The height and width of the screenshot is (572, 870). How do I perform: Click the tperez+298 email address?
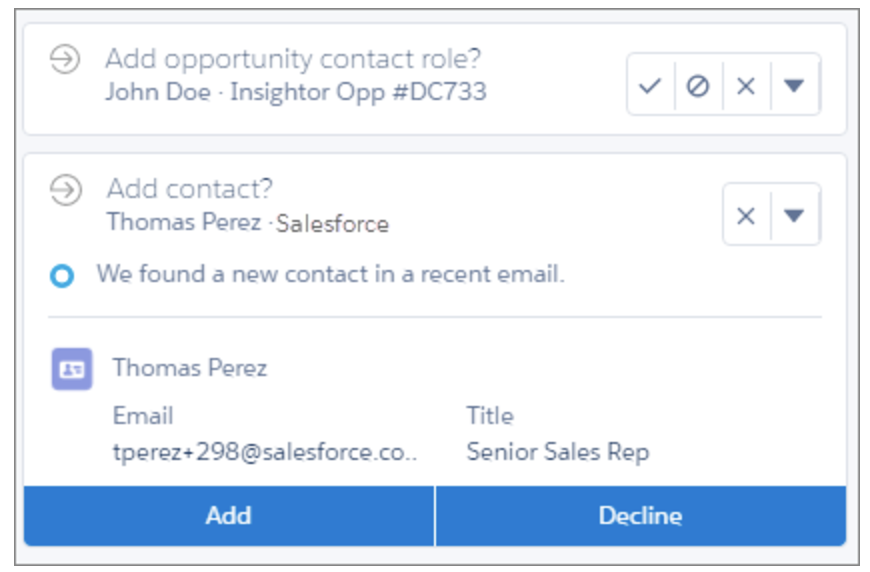(x=265, y=452)
